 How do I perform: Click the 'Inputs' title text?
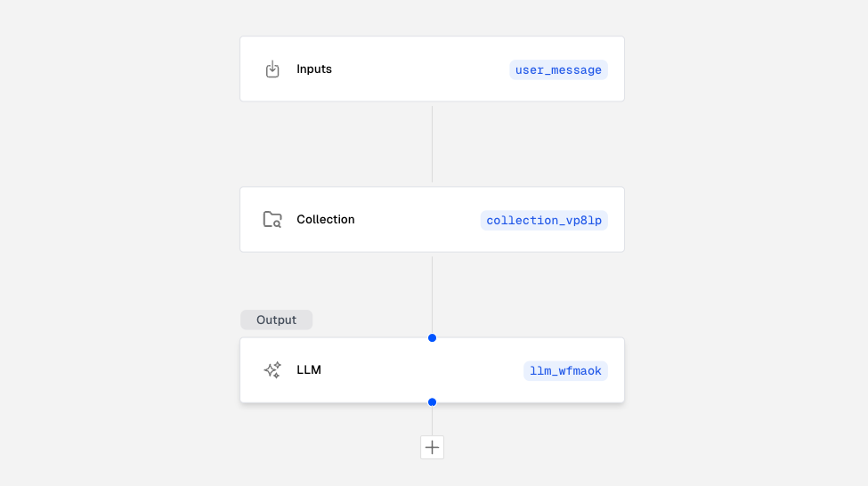[x=314, y=69]
